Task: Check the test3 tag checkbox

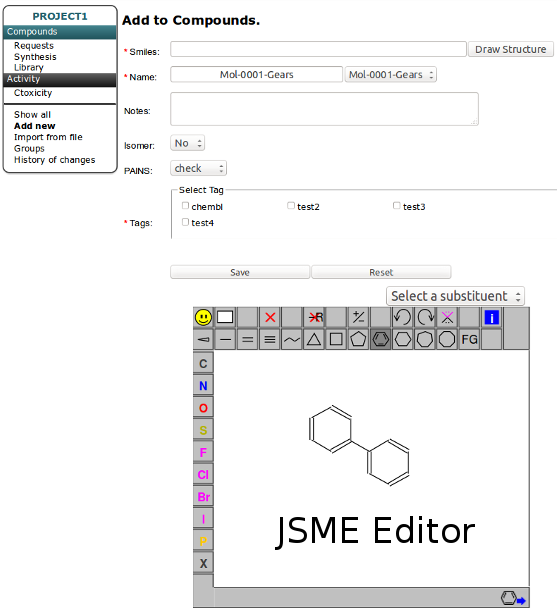Action: pos(396,206)
